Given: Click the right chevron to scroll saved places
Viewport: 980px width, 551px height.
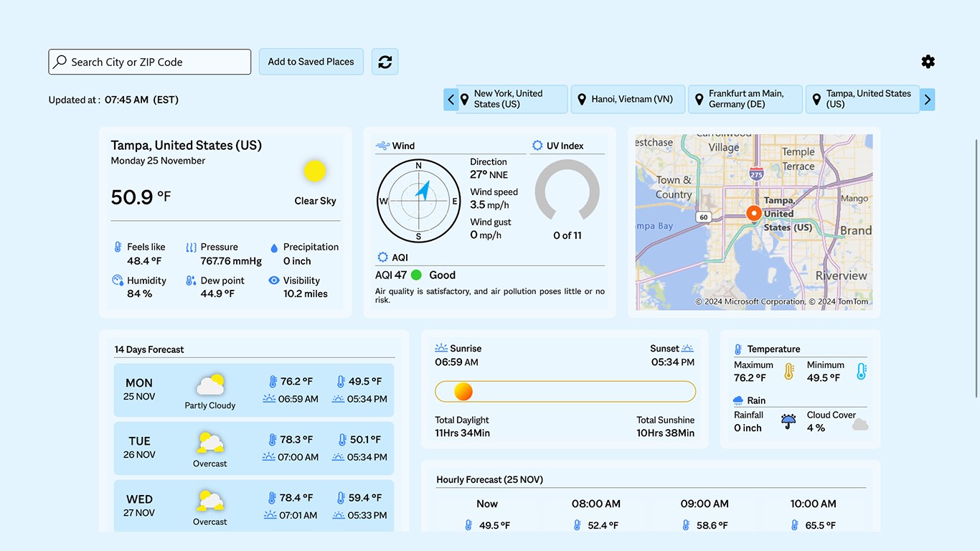Looking at the screenshot, I should point(928,99).
